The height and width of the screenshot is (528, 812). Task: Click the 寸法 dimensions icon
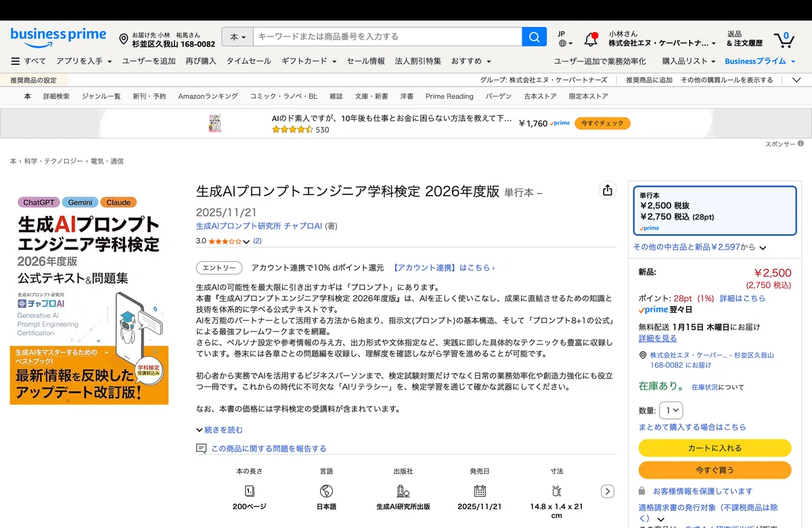[557, 491]
